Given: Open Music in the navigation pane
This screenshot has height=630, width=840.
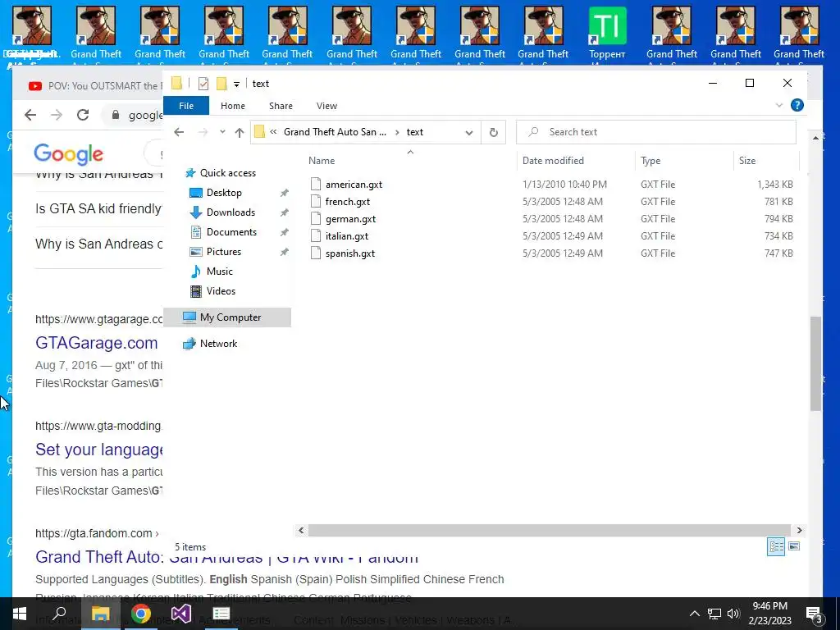Looking at the screenshot, I should click(220, 271).
